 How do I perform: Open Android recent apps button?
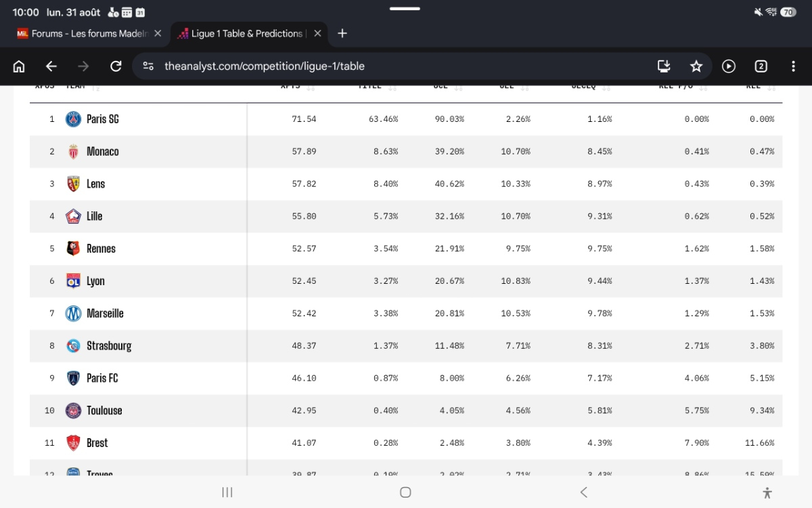click(227, 492)
